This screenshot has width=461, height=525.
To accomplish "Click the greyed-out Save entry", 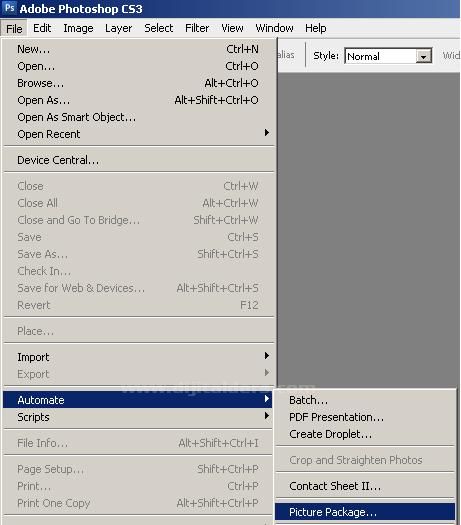I will 138,237.
